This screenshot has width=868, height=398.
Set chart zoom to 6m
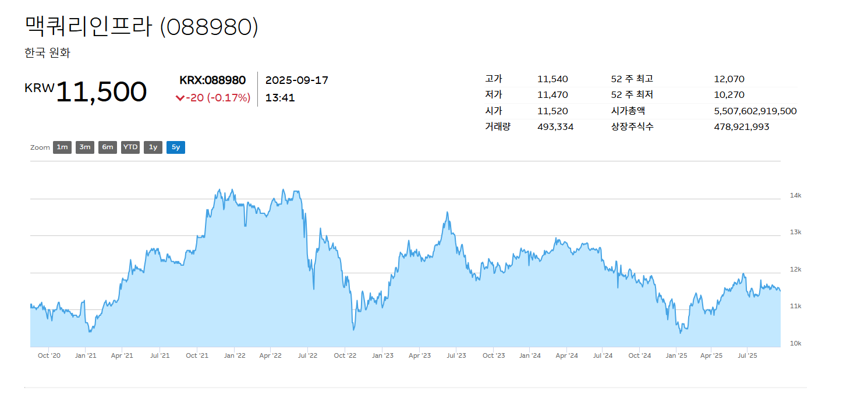108,147
